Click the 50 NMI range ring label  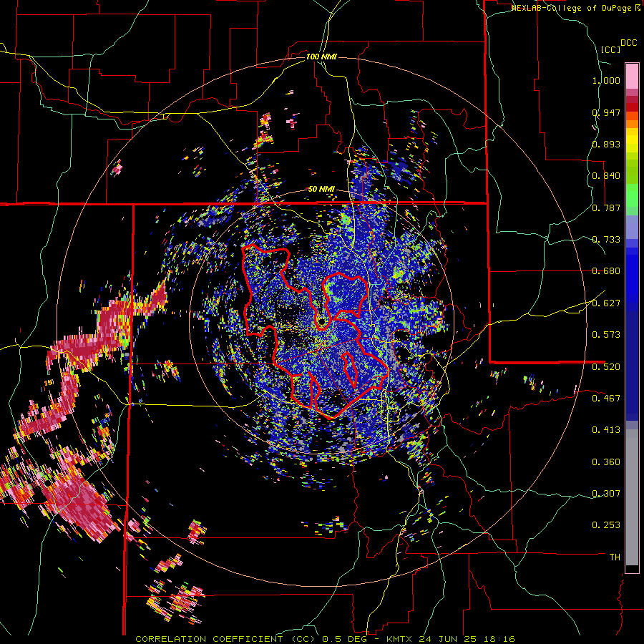pos(321,190)
